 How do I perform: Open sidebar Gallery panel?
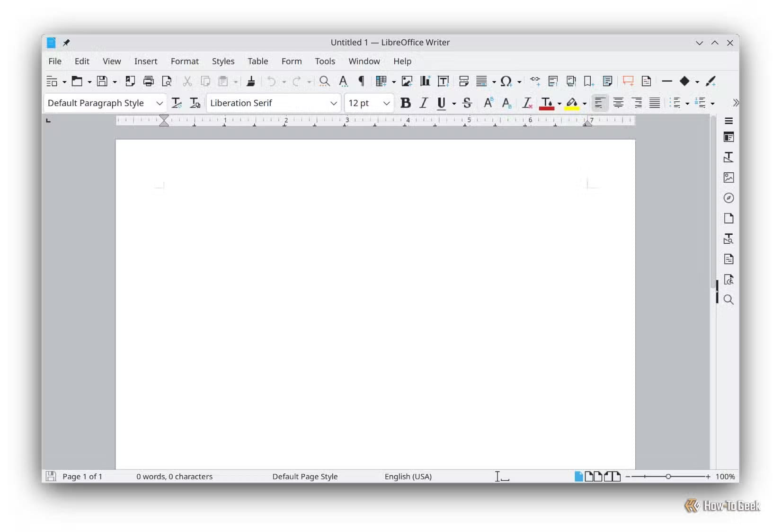pos(729,177)
